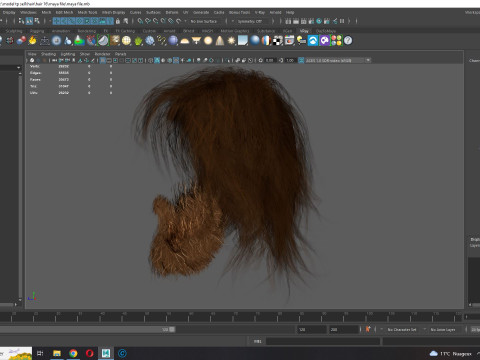Open Chrome from the Windows taskbar

tap(73, 353)
